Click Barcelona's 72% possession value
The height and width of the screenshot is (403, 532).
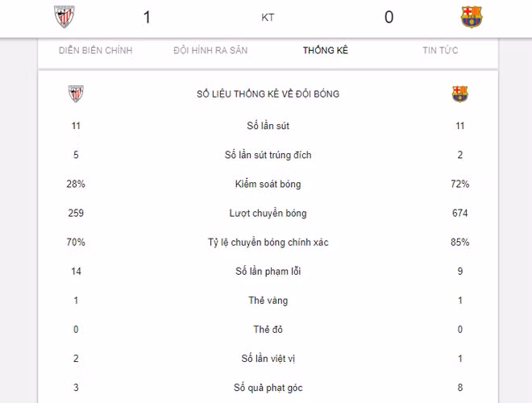click(x=460, y=184)
